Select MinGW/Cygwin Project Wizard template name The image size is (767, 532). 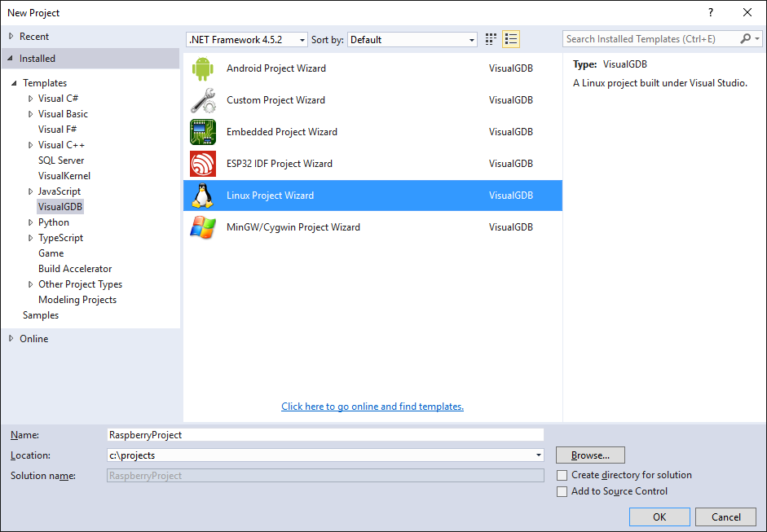pos(293,227)
